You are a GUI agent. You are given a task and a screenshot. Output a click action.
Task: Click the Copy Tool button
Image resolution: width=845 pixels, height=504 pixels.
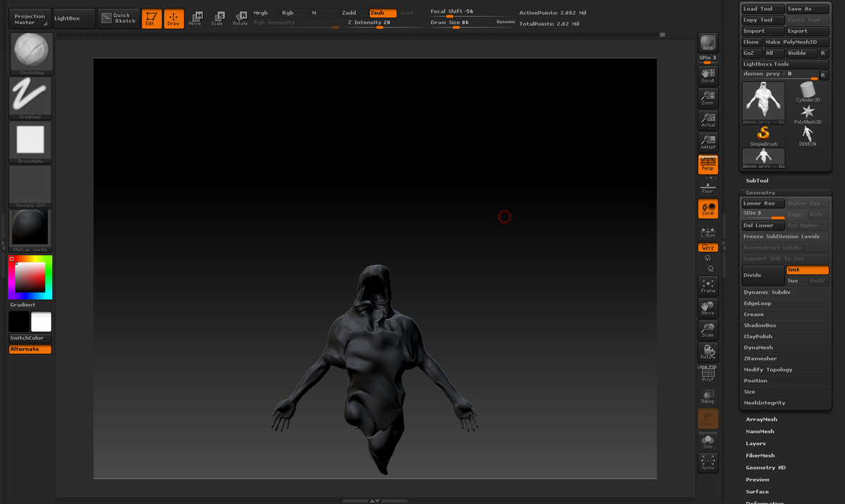[x=763, y=20]
